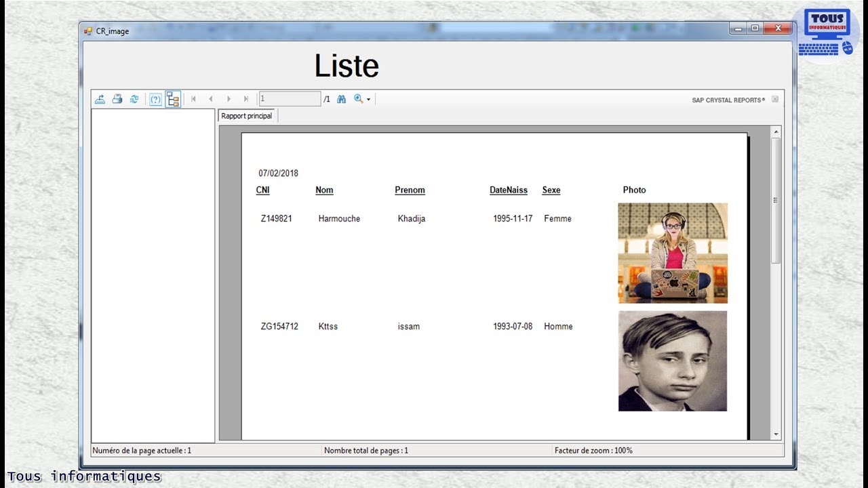The image size is (868, 488).
Task: Click the CNI value ZG154712
Action: (x=279, y=326)
